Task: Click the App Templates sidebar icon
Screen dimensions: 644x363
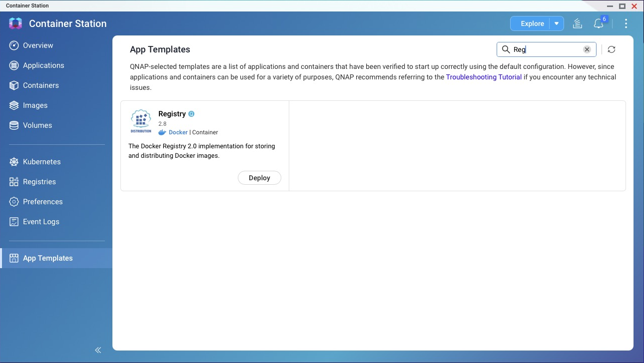Action: pos(14,258)
